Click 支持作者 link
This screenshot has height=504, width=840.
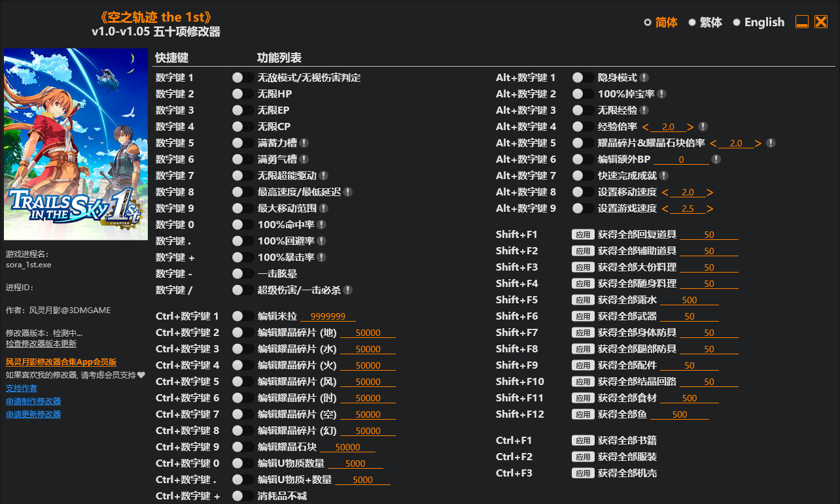point(22,388)
